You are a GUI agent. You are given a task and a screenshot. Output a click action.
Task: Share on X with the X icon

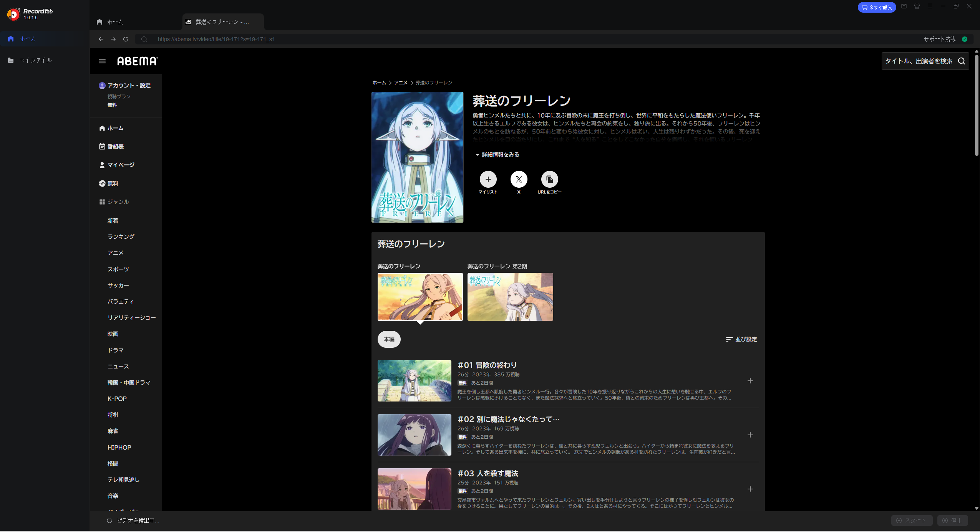[519, 179]
